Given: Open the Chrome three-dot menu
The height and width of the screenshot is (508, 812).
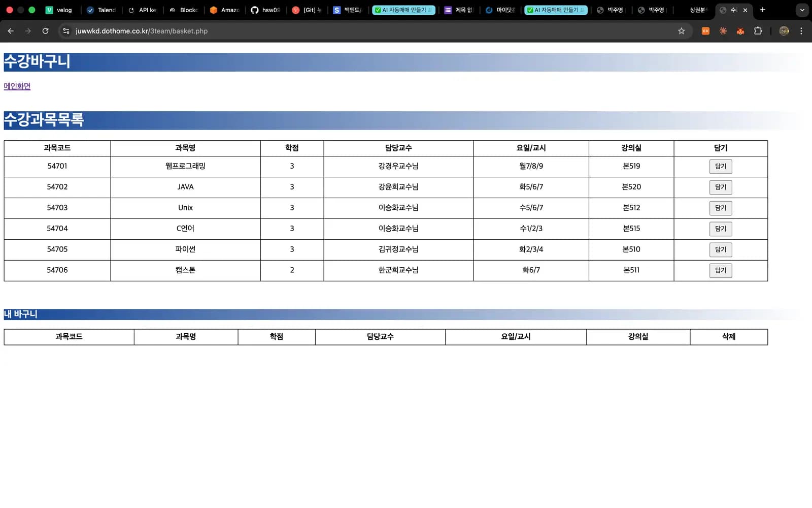Looking at the screenshot, I should 801,31.
